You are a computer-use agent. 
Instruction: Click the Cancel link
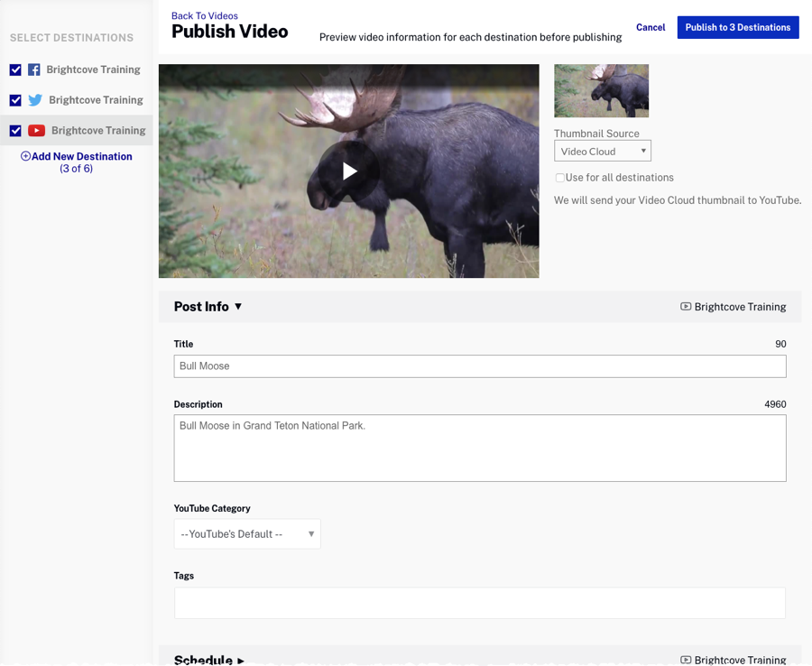[651, 27]
